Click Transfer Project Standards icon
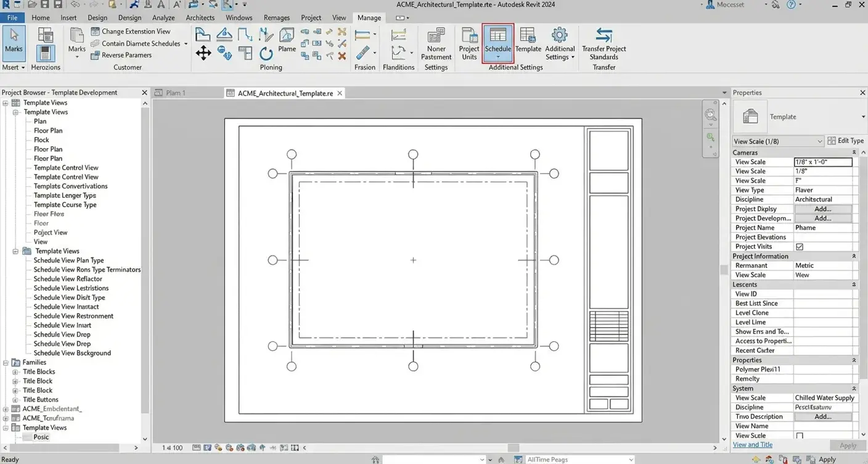Screen dimensions: 868x464 pyautogui.click(x=604, y=36)
